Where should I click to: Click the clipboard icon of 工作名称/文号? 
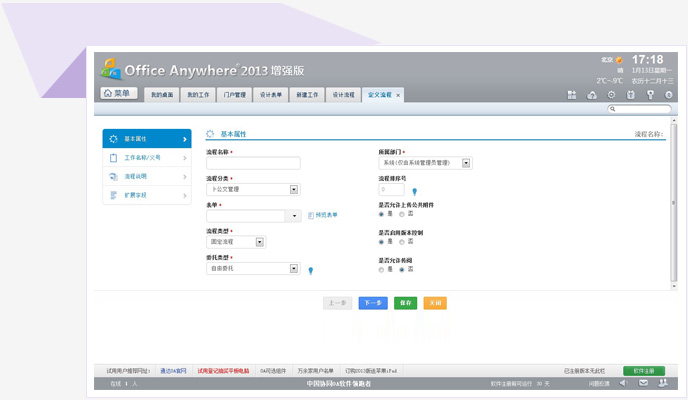tap(113, 157)
